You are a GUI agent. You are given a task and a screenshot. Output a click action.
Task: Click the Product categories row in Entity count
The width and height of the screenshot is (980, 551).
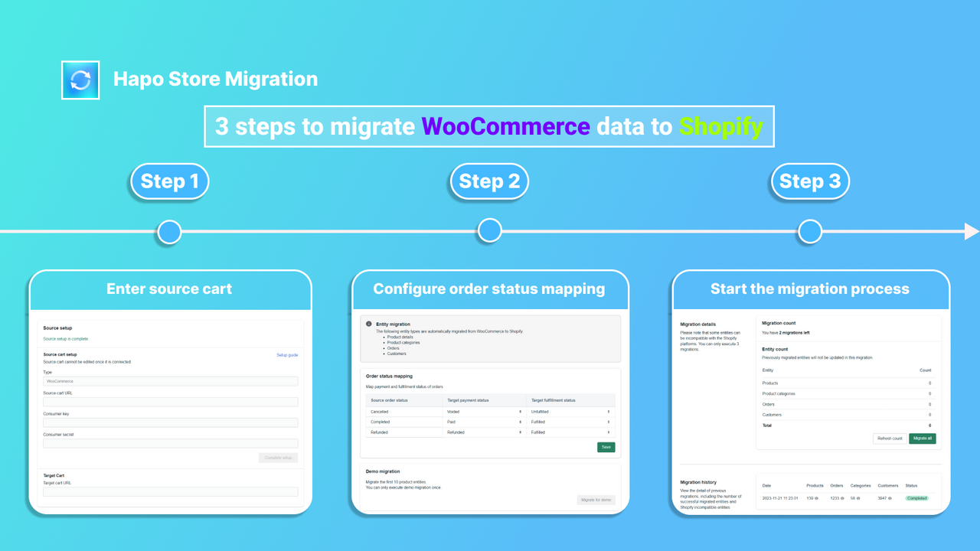(848, 393)
